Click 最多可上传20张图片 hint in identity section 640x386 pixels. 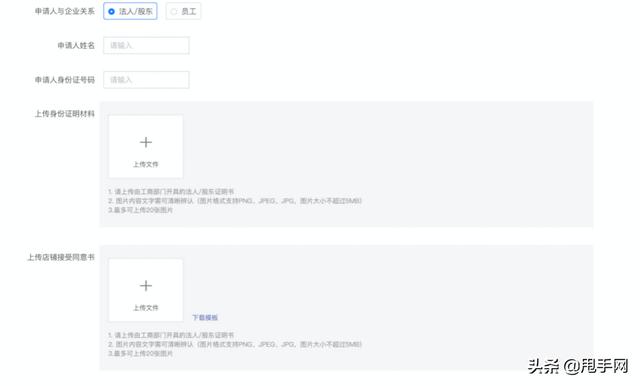tap(140, 210)
